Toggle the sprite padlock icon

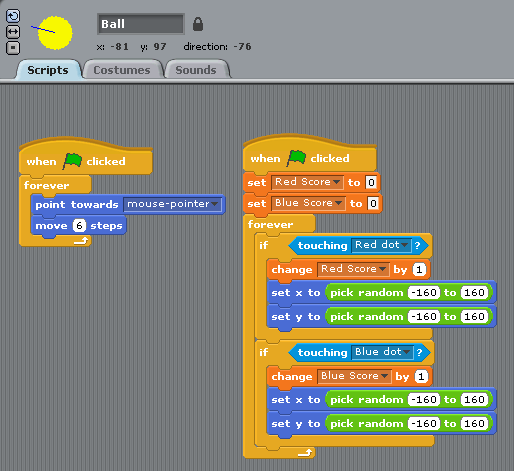pyautogui.click(x=198, y=24)
